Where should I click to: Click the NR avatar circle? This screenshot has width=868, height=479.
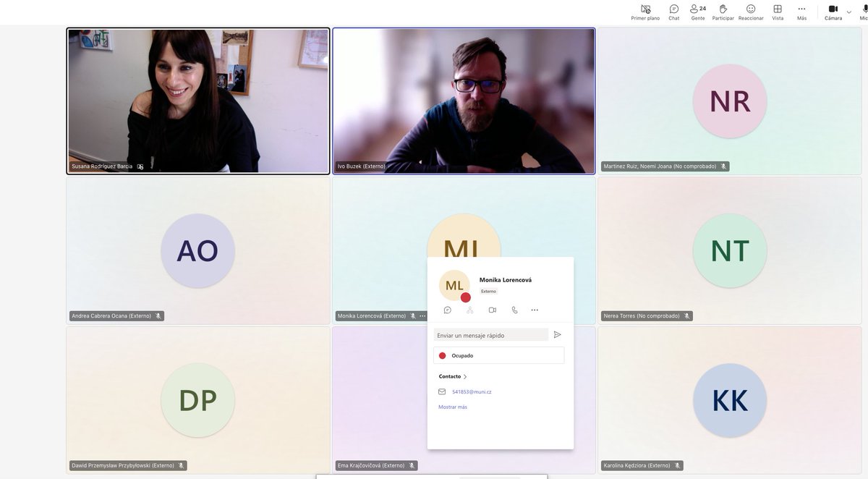click(730, 101)
